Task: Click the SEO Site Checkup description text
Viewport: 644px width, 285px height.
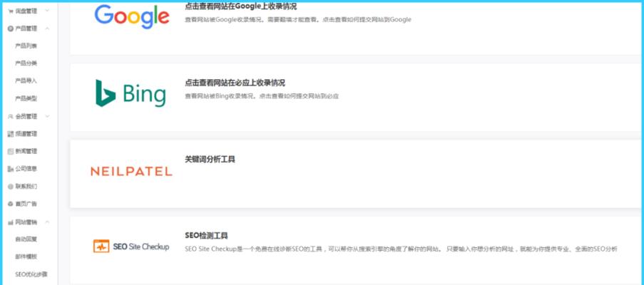Action: click(401, 249)
